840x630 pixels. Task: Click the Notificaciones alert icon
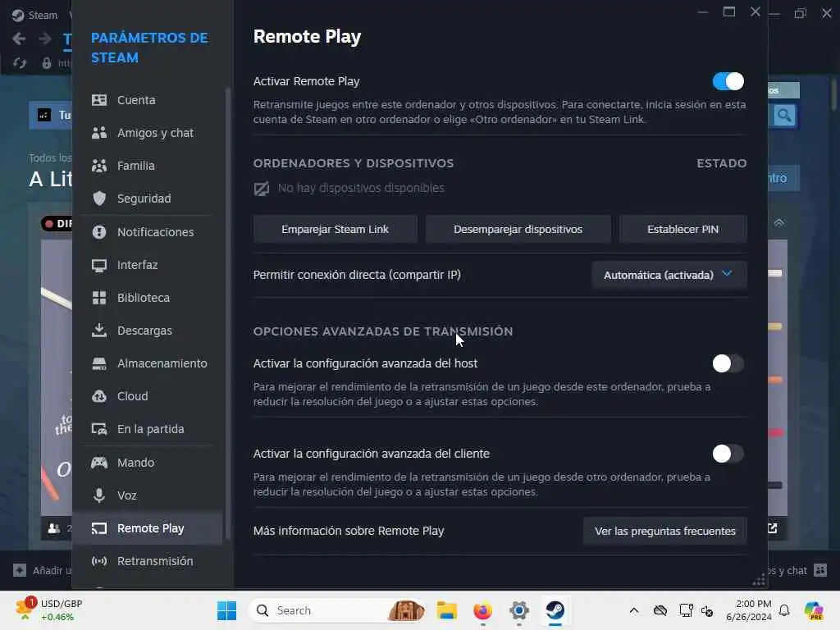coord(99,232)
